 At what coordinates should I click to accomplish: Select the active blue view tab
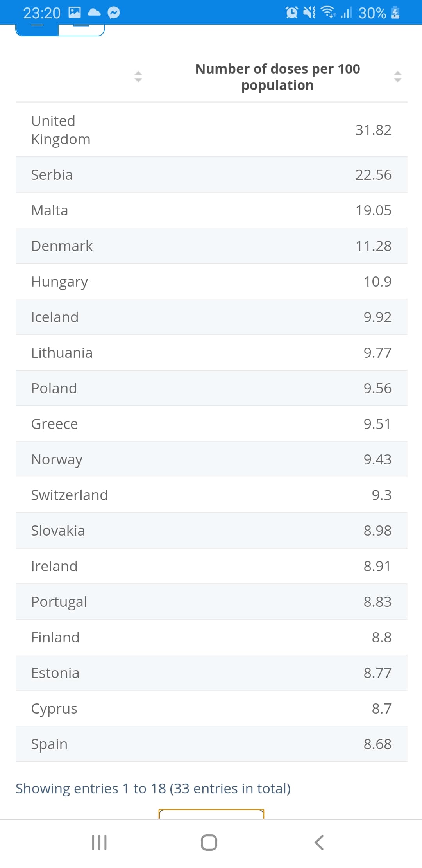click(x=37, y=30)
